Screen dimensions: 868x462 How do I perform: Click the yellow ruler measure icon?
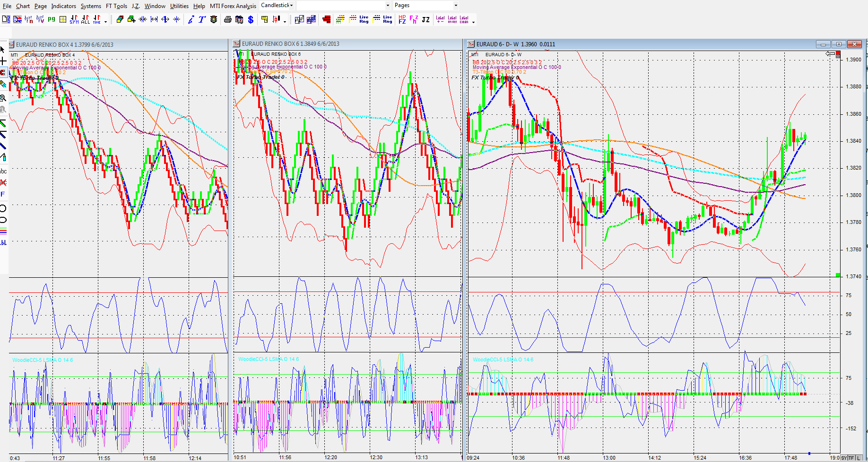(x=265, y=19)
